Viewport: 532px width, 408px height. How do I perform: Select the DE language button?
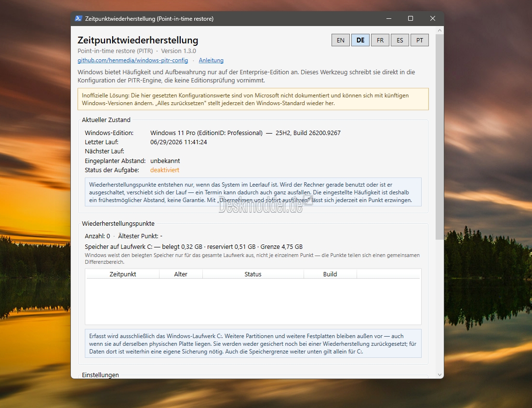point(360,40)
